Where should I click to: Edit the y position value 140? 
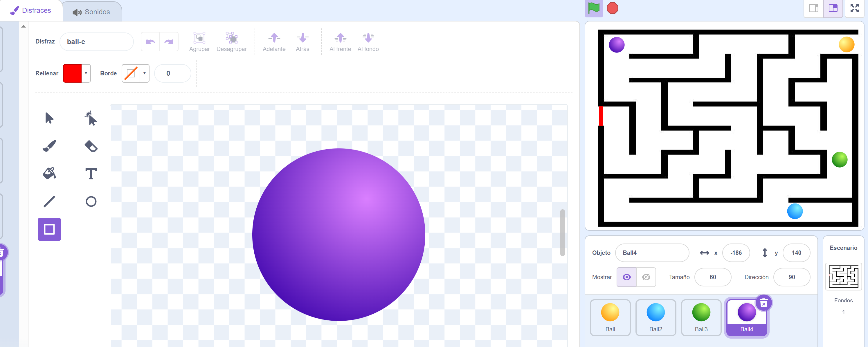[x=796, y=253]
